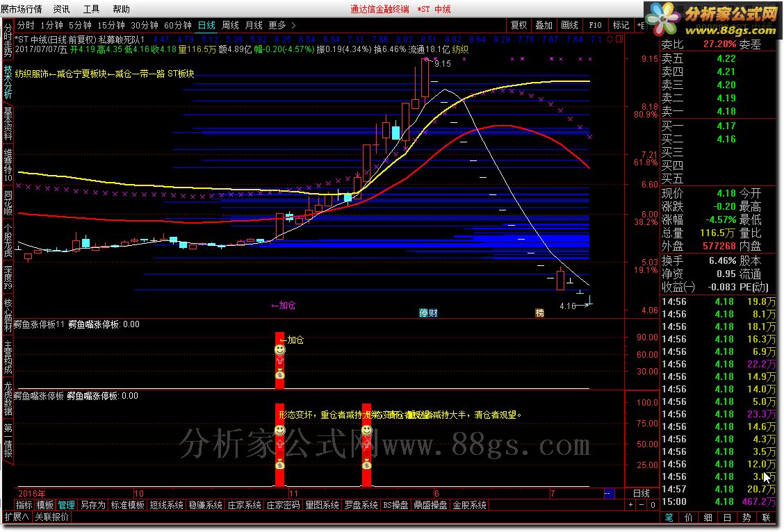Open 龙虎数据 in left sidebar

pos(8,399)
